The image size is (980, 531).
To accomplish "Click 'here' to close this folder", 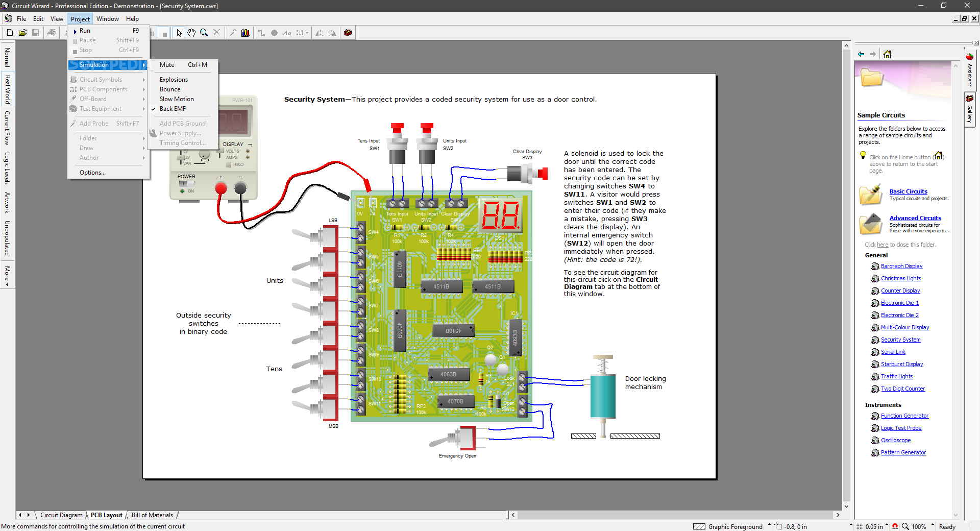I will point(883,245).
